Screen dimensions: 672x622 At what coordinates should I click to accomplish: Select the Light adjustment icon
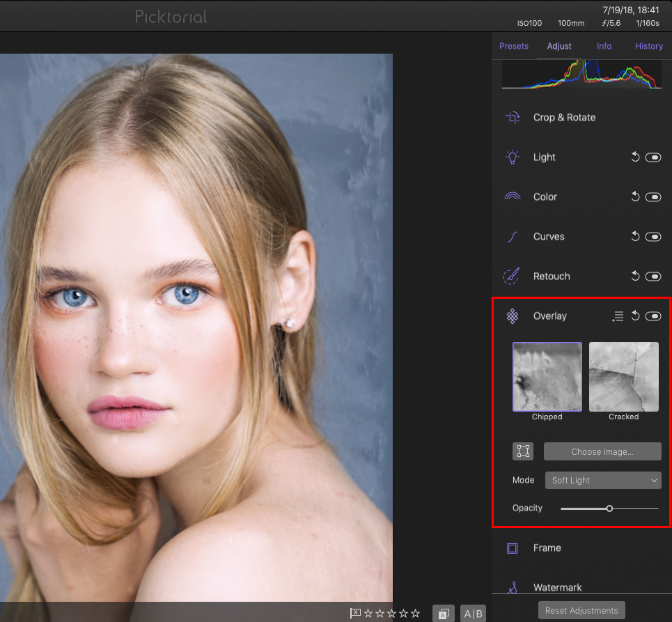coord(513,157)
